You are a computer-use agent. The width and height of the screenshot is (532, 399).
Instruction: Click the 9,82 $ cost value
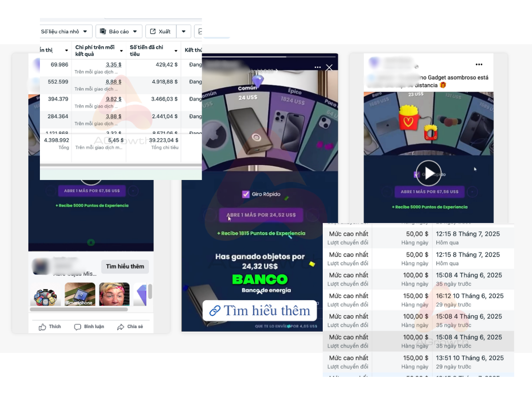(x=113, y=99)
